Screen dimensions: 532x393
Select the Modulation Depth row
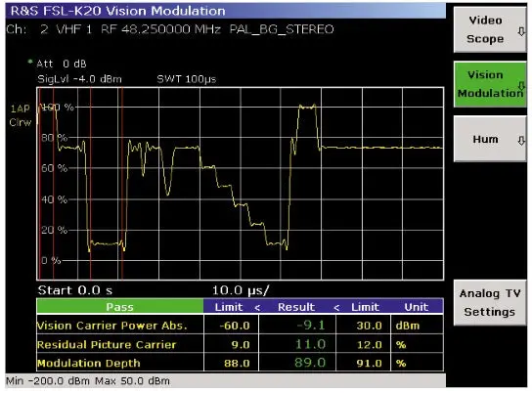[x=240, y=363]
